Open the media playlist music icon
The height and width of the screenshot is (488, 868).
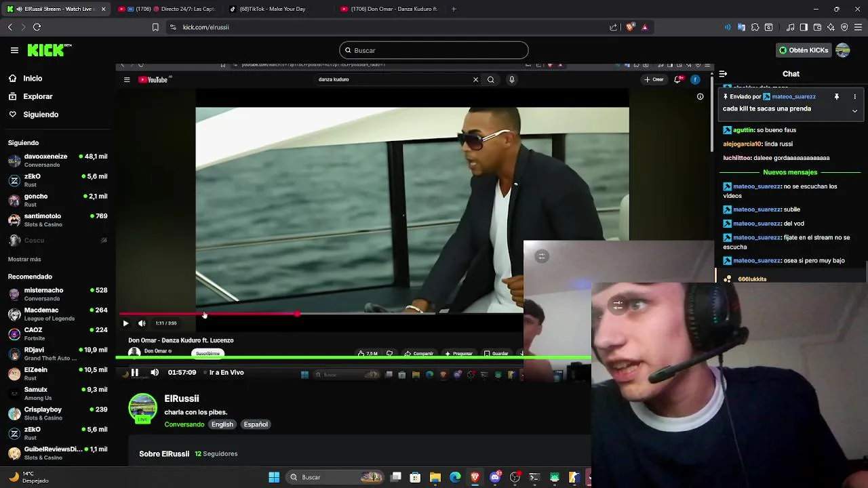coord(790,27)
